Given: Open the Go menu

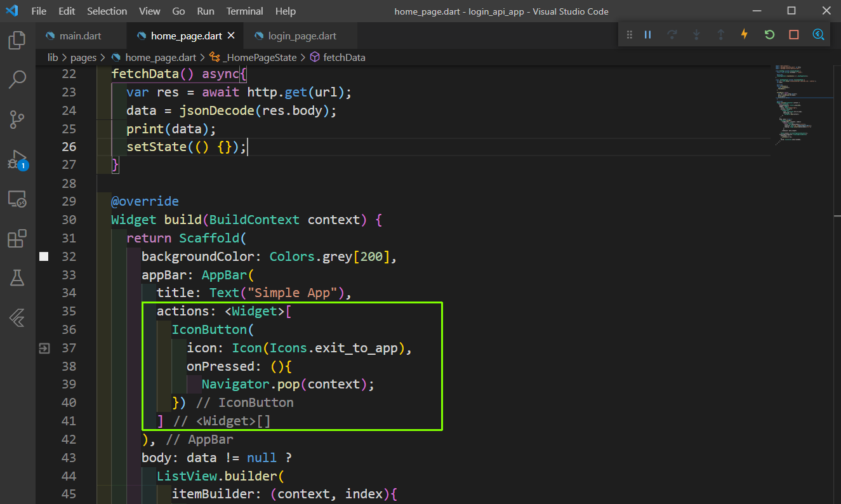Looking at the screenshot, I should (179, 11).
